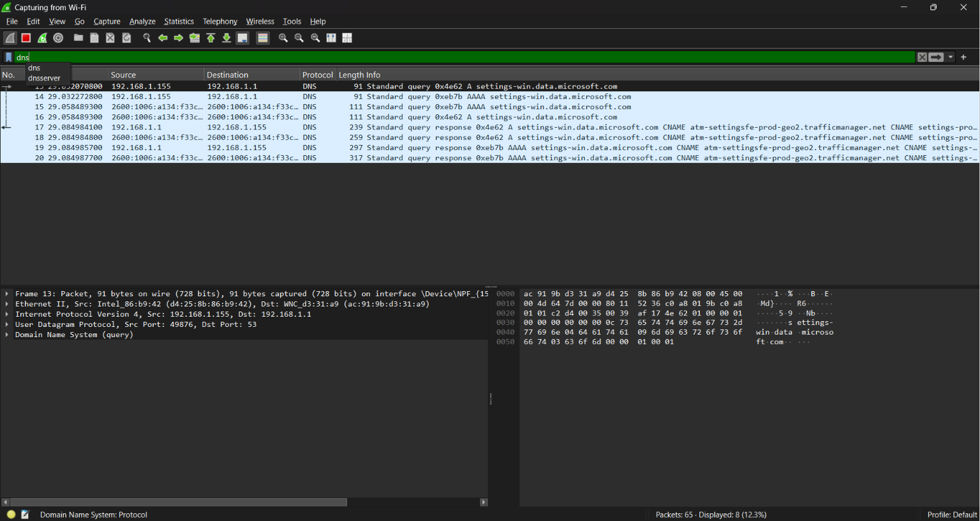Select packet 17 query response row
Screen dimensions: 980x521
point(490,128)
